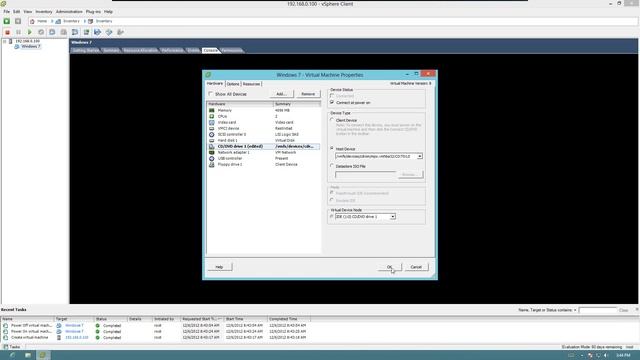Viewport: 640px width, 360px height.
Task: Click the Summary column header in dialog
Action: click(x=297, y=104)
